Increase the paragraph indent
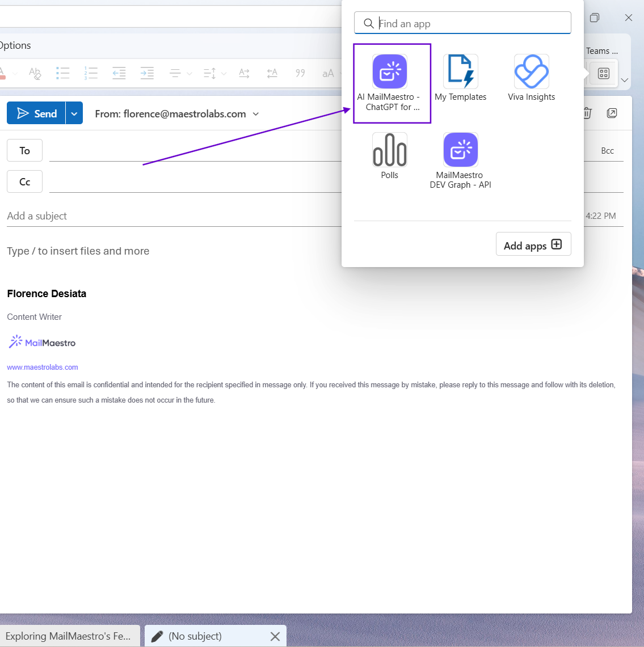The width and height of the screenshot is (644, 647). (x=147, y=73)
